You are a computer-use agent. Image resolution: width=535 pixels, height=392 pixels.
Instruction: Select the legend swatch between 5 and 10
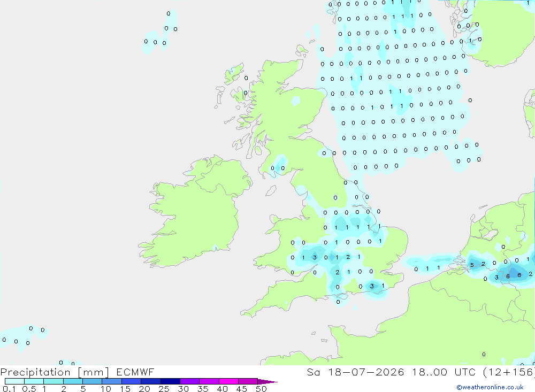(93, 381)
